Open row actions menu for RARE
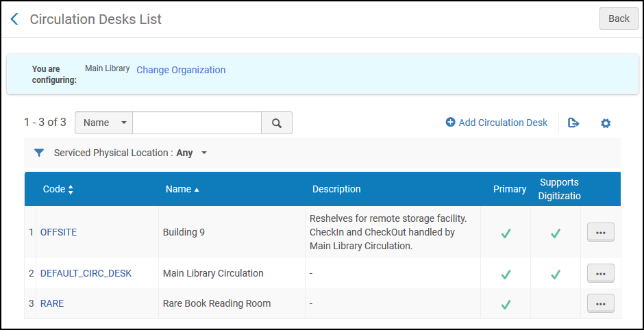644x330 pixels. [x=601, y=304]
